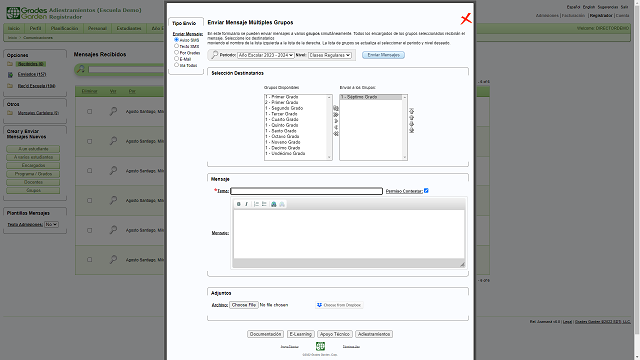Click the Documentación button
The image size is (640, 360).
click(265, 334)
